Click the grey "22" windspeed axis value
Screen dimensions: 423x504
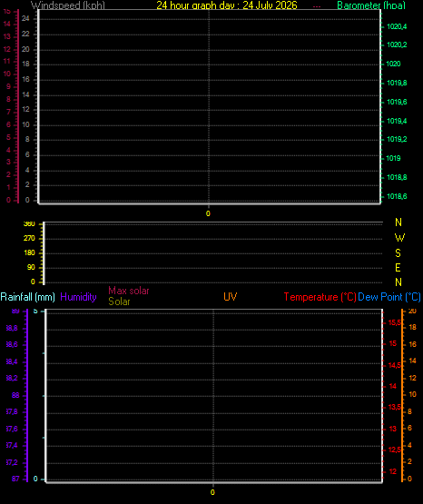[25, 34]
